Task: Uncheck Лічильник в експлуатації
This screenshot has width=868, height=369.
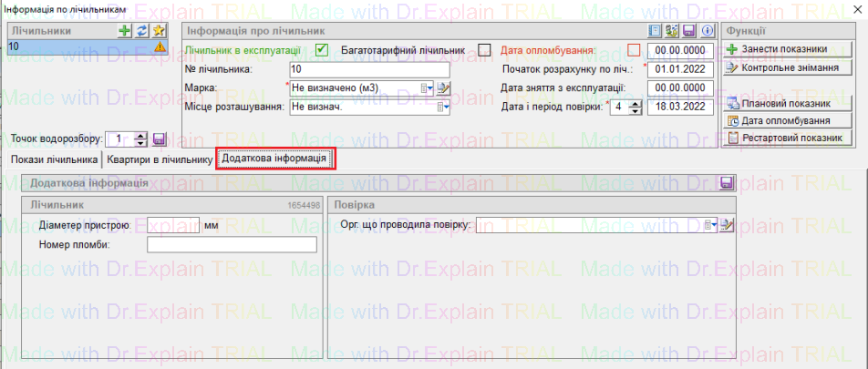Action: click(x=322, y=50)
